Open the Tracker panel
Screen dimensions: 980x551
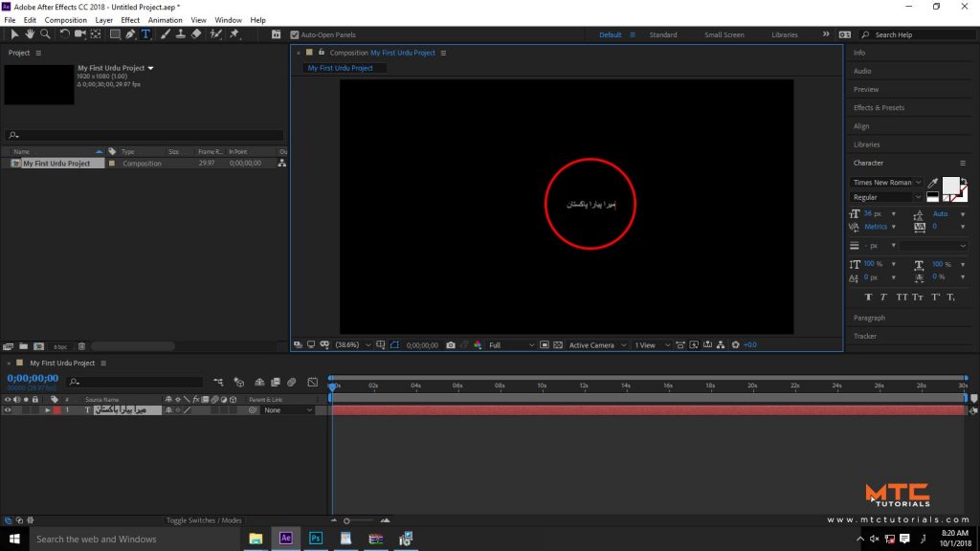(x=865, y=336)
